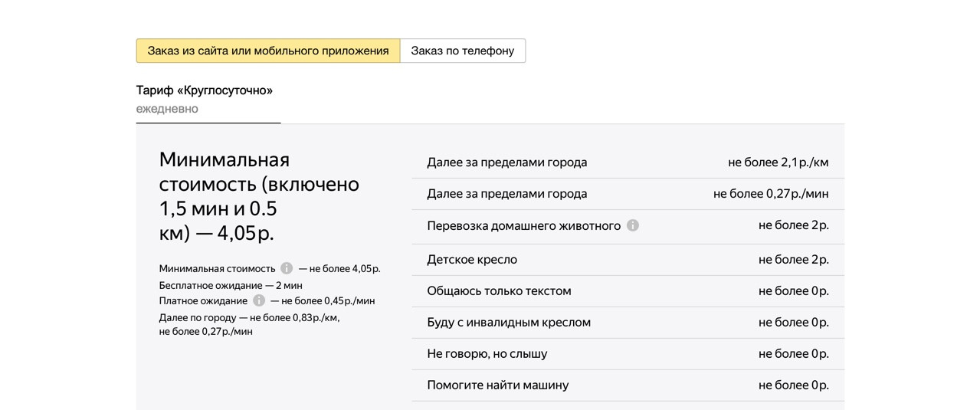Image resolution: width=980 pixels, height=410 pixels.
Task: Click the Далее по городу rate text
Action: point(249,324)
